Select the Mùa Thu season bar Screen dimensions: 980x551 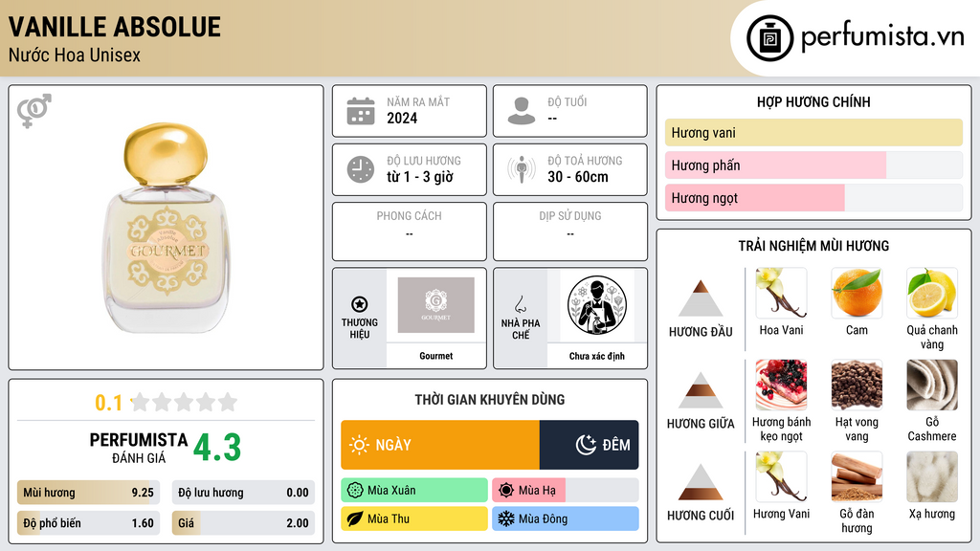click(x=414, y=518)
